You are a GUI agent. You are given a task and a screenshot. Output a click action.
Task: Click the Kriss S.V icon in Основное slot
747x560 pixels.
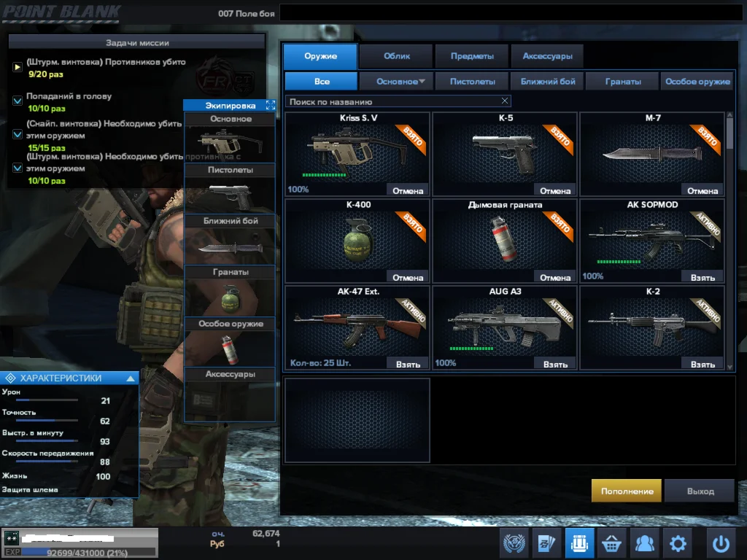pyautogui.click(x=230, y=144)
